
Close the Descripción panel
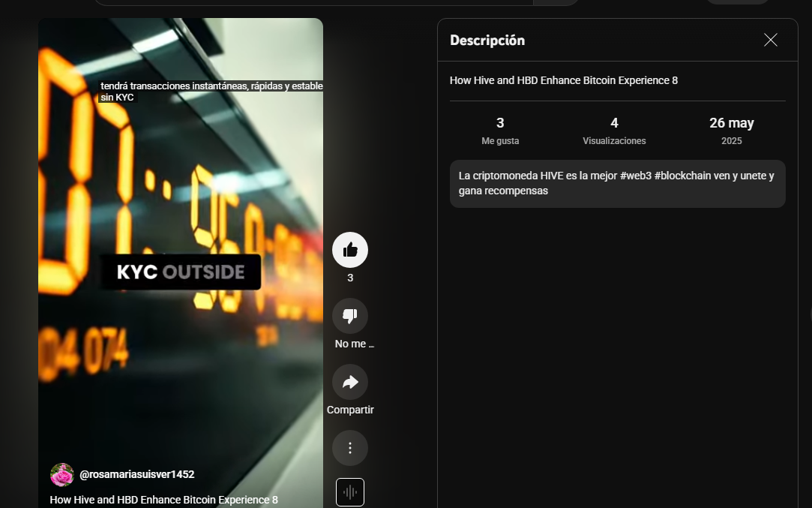point(771,40)
